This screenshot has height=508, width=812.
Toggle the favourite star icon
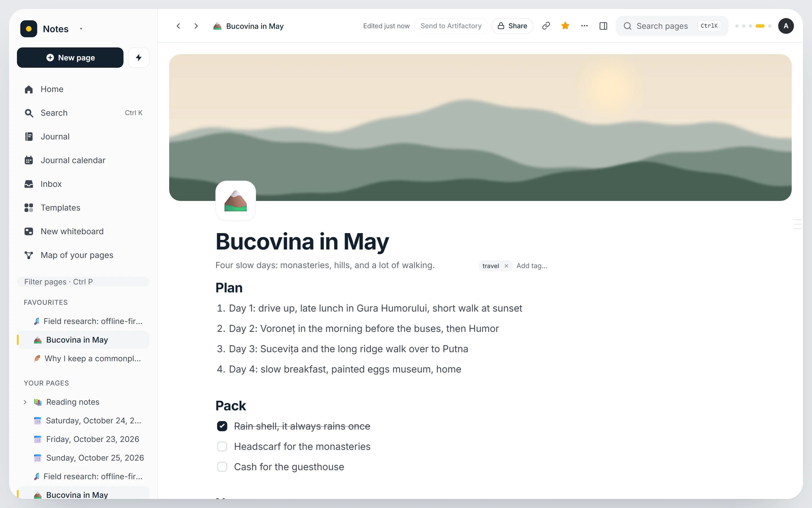(x=565, y=26)
